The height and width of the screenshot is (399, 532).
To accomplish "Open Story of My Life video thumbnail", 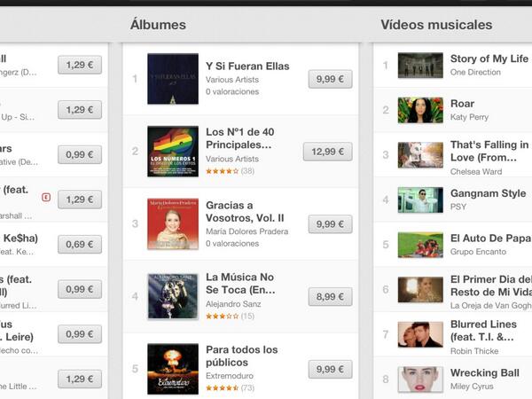I will (420, 65).
